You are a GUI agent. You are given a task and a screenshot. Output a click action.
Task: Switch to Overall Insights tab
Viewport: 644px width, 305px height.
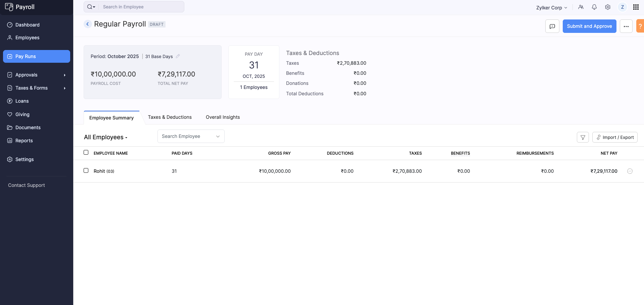pos(223,117)
